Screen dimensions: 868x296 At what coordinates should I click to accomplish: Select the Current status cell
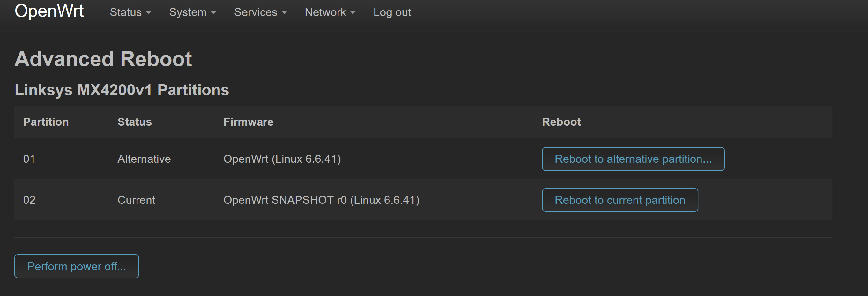[136, 200]
